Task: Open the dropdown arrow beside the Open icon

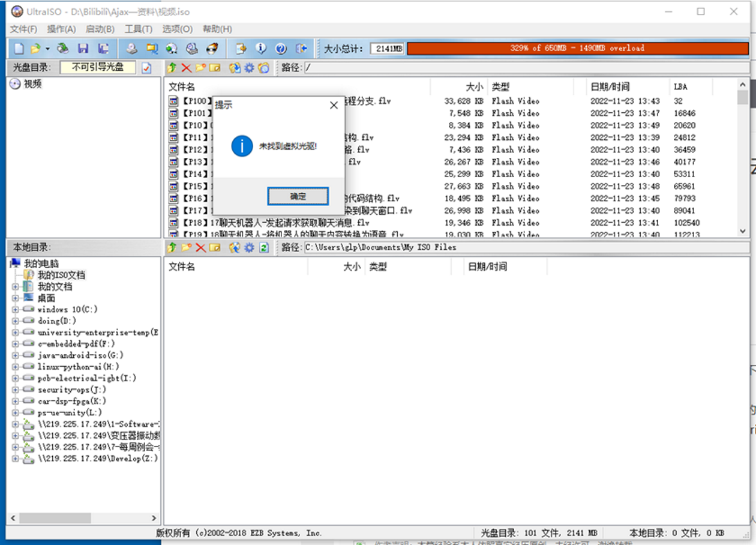Action: (x=47, y=49)
